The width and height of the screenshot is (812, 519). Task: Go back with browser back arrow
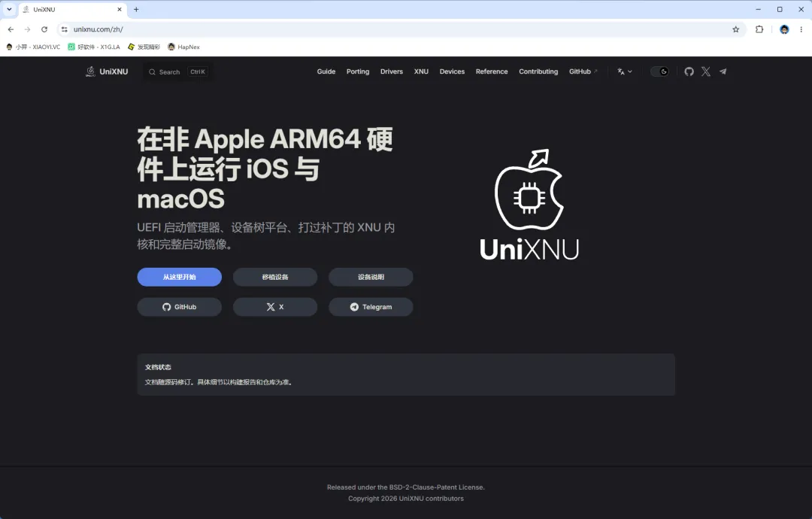pyautogui.click(x=11, y=29)
